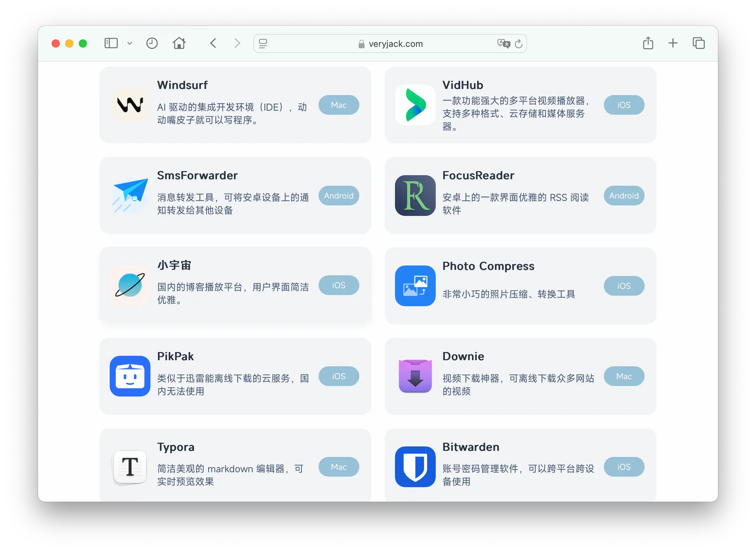The image size is (756, 552).
Task: Open the reader view icon in the address bar
Action: pyautogui.click(x=263, y=43)
